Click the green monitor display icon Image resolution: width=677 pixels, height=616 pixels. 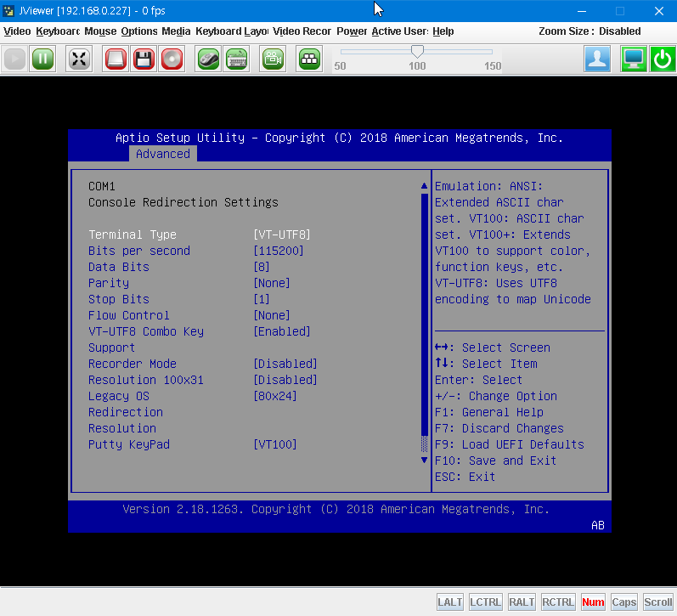[x=634, y=59]
